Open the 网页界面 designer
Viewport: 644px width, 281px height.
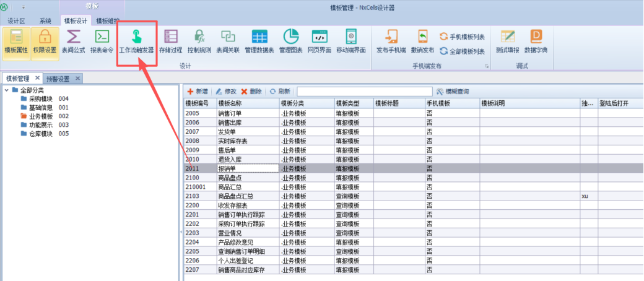(x=320, y=41)
